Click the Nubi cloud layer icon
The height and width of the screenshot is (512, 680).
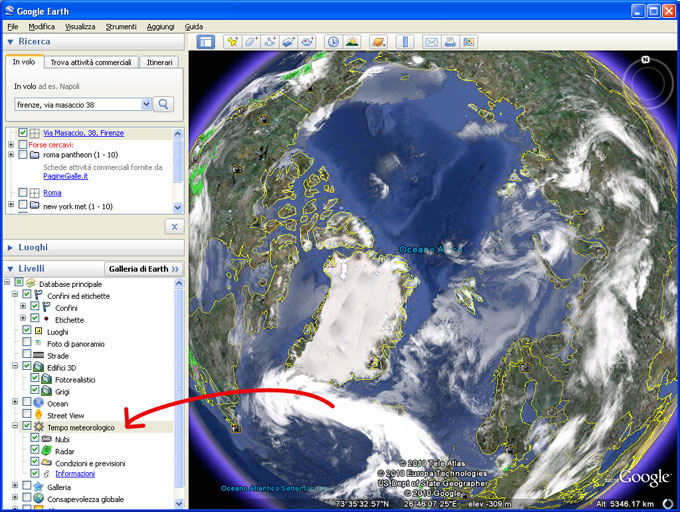pos(46,439)
